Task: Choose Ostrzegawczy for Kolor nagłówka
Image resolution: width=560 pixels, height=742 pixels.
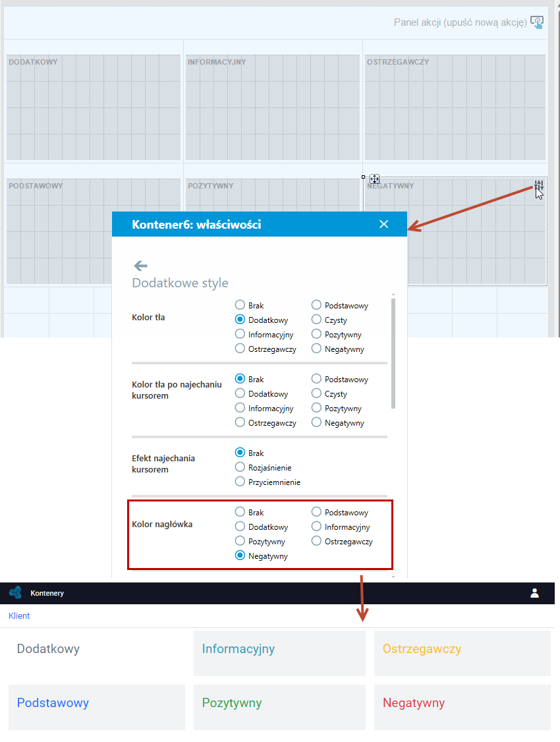Action: coord(316,541)
